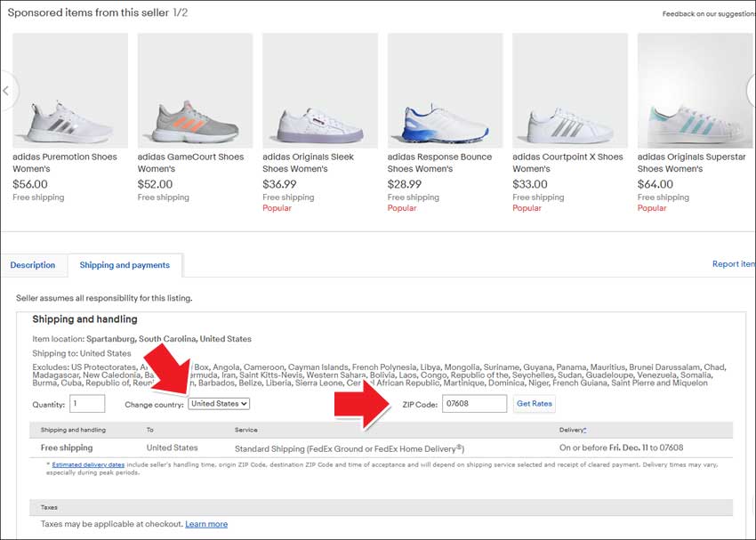Click adidas Response Bounce Shoes Women's title
The image size is (756, 540).
point(439,163)
